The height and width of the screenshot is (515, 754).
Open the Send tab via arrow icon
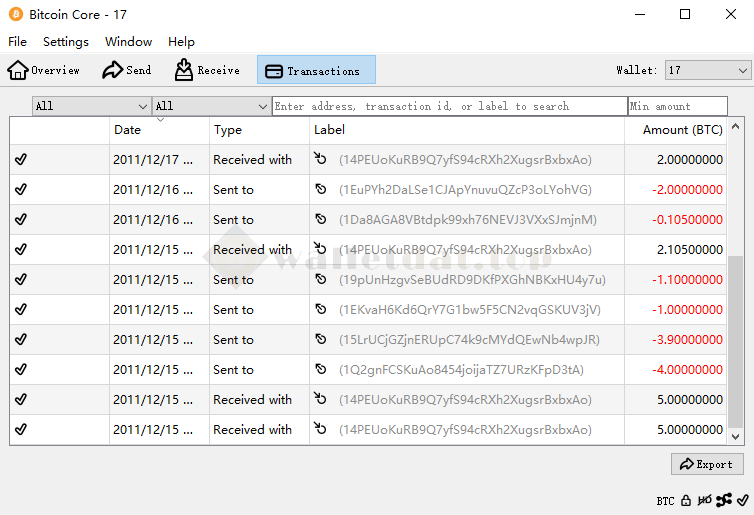(112, 70)
